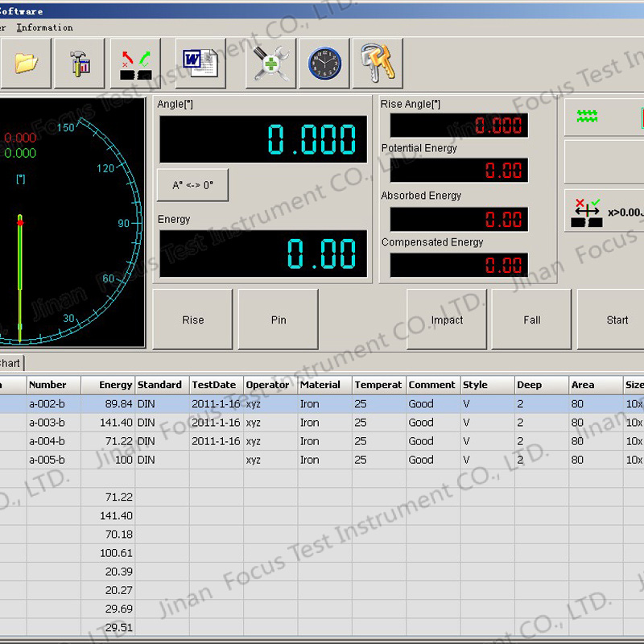
Task: Click the Area column header
Action: click(x=596, y=385)
